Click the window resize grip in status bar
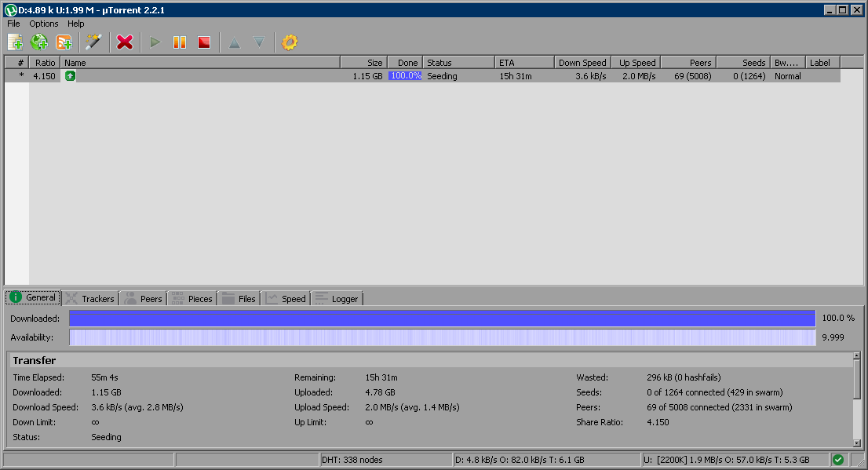 [x=860, y=461]
